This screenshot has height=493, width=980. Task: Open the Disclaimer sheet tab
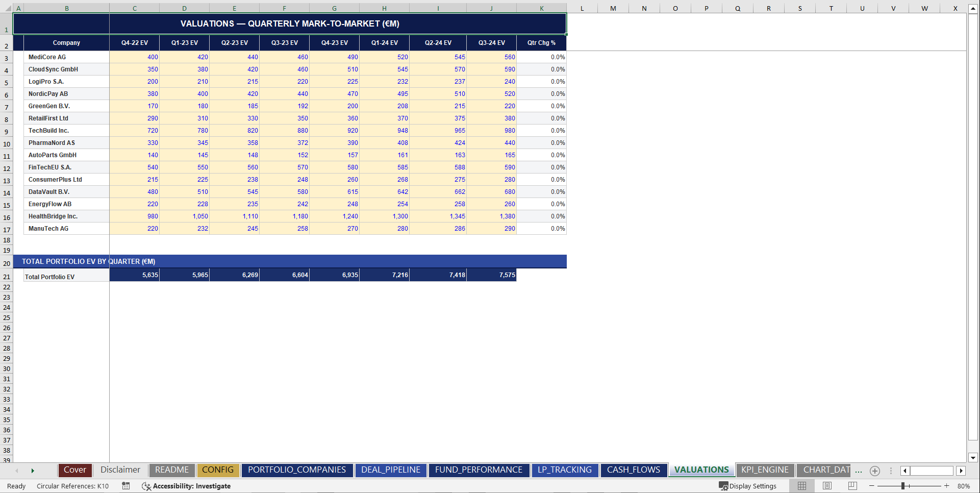pos(120,470)
